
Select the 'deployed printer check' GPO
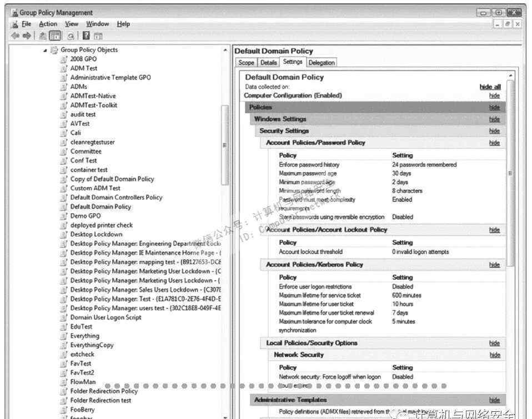[102, 225]
